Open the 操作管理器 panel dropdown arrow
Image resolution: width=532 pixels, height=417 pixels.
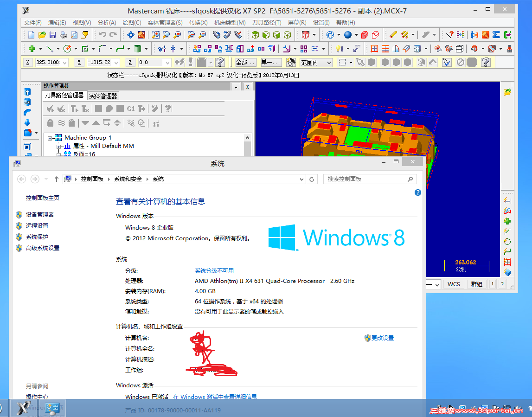236,87
